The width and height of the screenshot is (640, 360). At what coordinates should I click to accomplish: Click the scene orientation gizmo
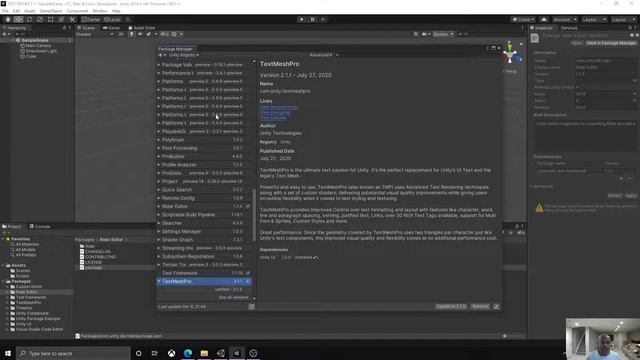point(510,53)
